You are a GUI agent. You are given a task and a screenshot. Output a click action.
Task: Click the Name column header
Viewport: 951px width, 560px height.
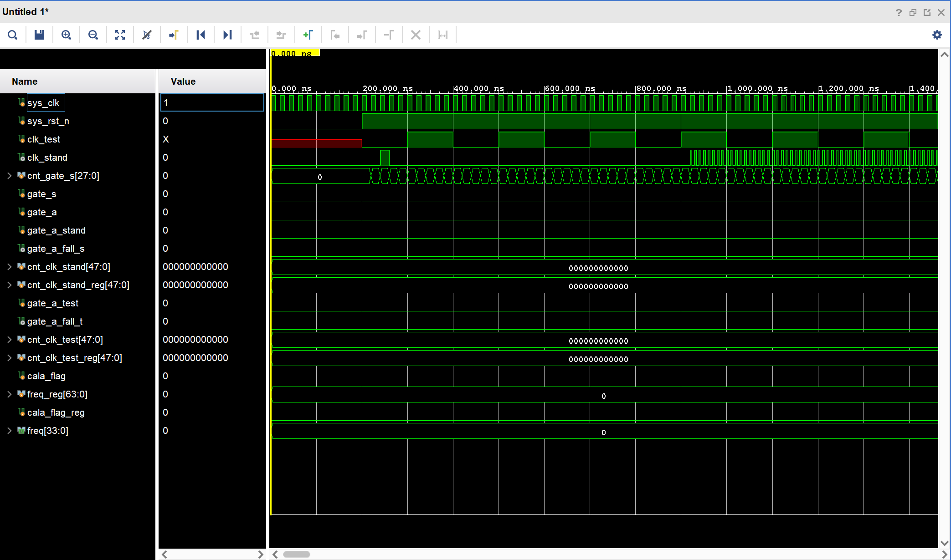click(25, 81)
